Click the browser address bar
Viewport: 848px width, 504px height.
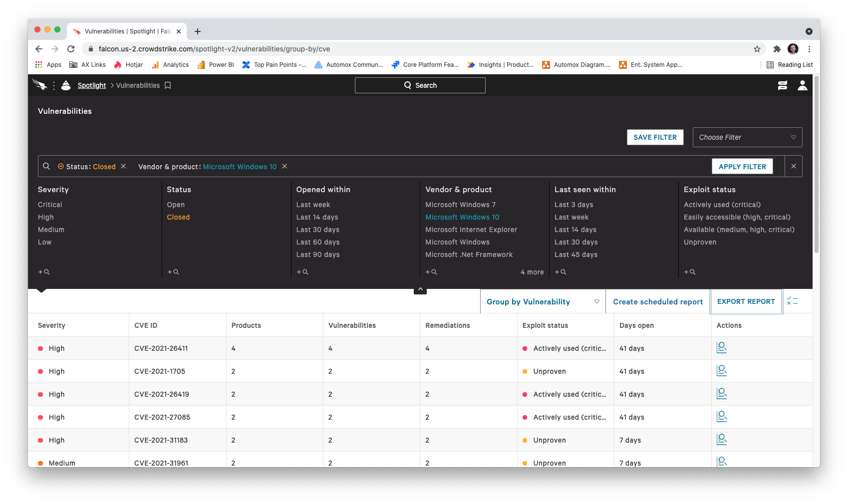click(x=419, y=49)
